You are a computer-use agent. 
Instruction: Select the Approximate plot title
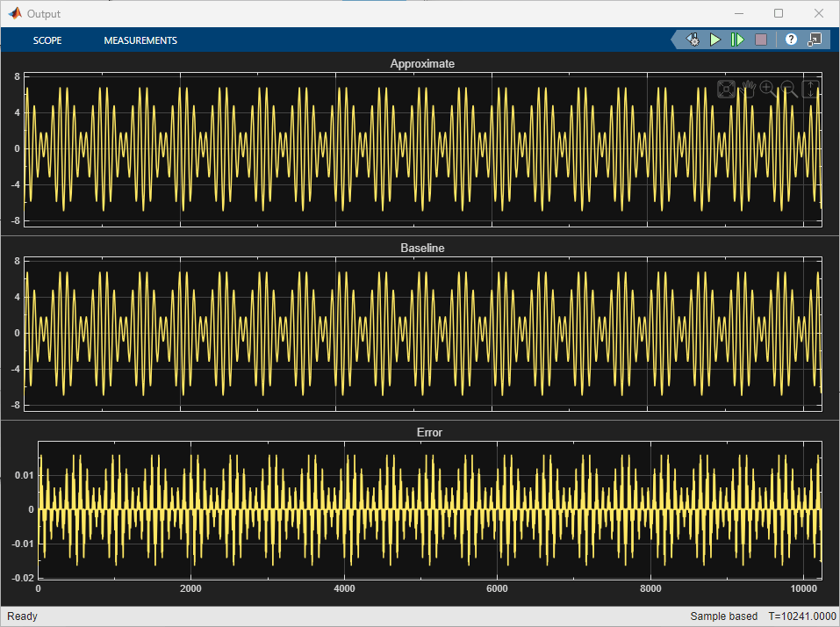(422, 64)
